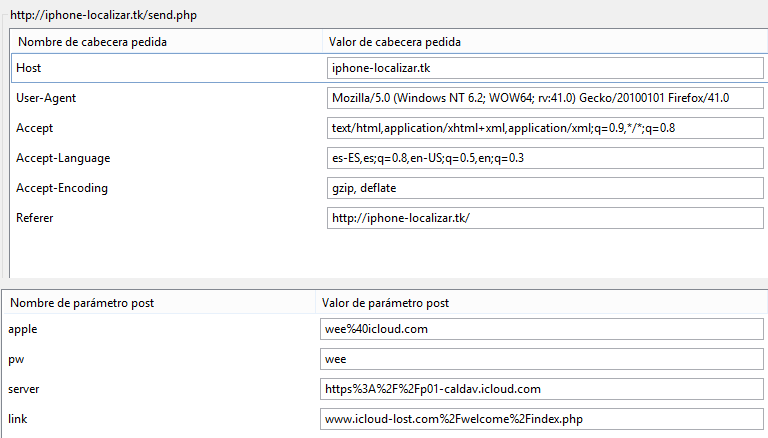
Task: Select the link parameter value field
Action: click(540, 419)
